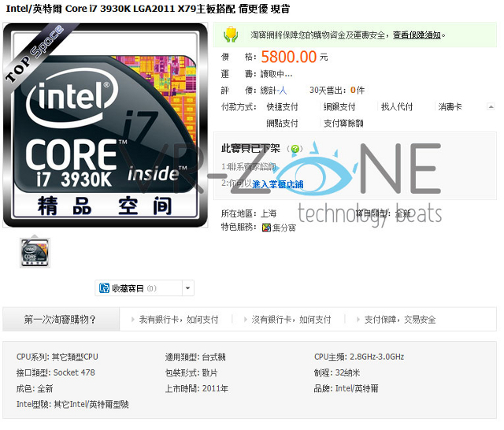Click the product title Intel Core i7 3930K
The width and height of the screenshot is (504, 430).
coord(148,9)
